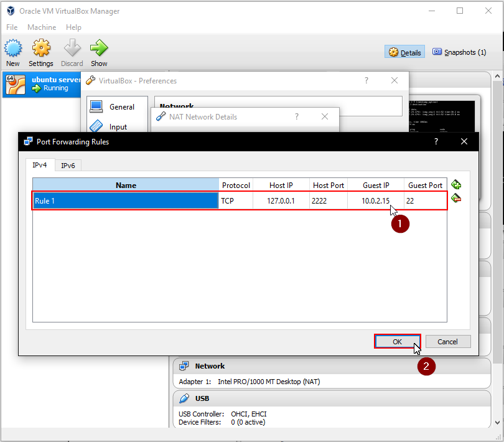504x442 pixels.
Task: Show the Details view
Action: (404, 52)
